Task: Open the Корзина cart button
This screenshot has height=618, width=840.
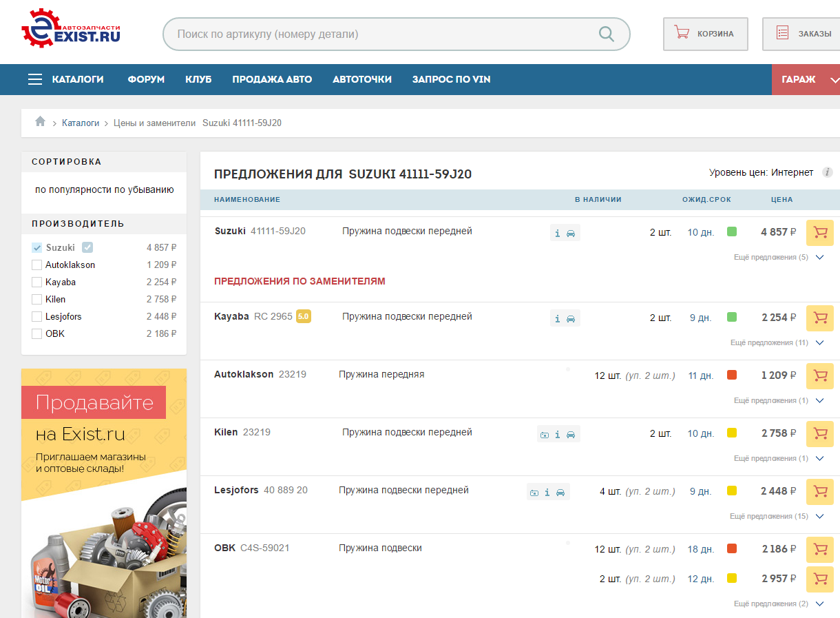Action: click(x=706, y=34)
